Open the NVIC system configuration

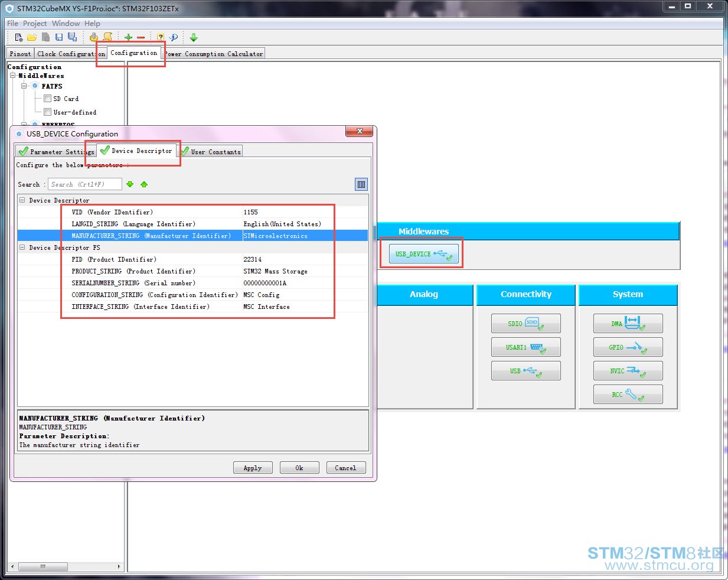pyautogui.click(x=628, y=371)
